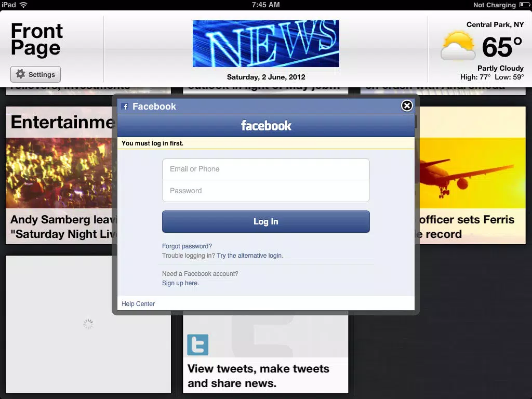Open the Settings button

(36, 74)
